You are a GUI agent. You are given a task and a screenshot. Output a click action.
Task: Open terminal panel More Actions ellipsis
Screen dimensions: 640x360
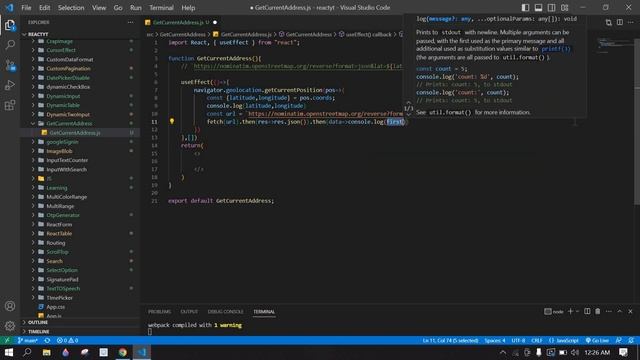click(609, 311)
